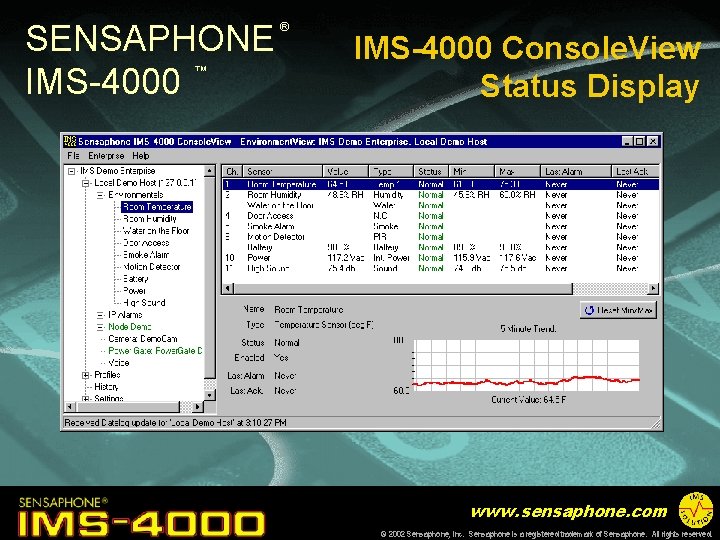Select Water on the Floor tree item
This screenshot has height=540, width=720.
[x=156, y=231]
